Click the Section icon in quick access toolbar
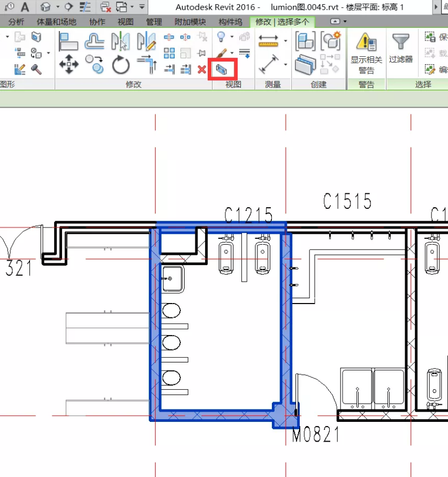Screen dimensions: 448x477 (69, 7)
